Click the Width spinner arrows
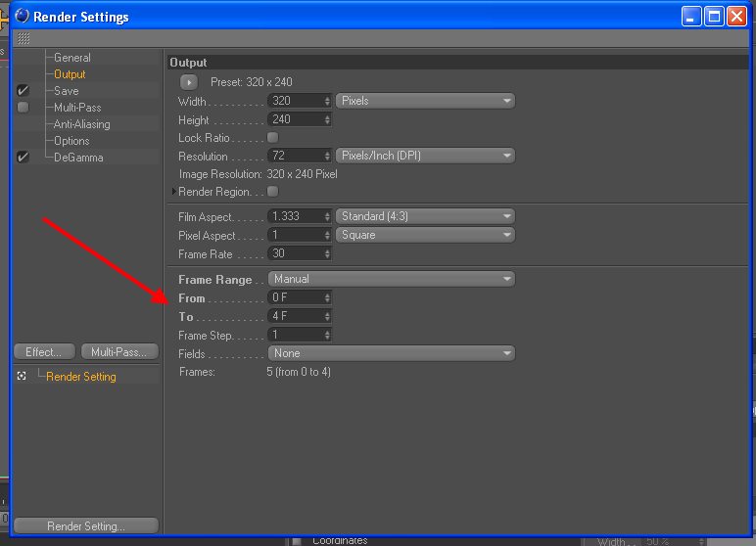 327,101
